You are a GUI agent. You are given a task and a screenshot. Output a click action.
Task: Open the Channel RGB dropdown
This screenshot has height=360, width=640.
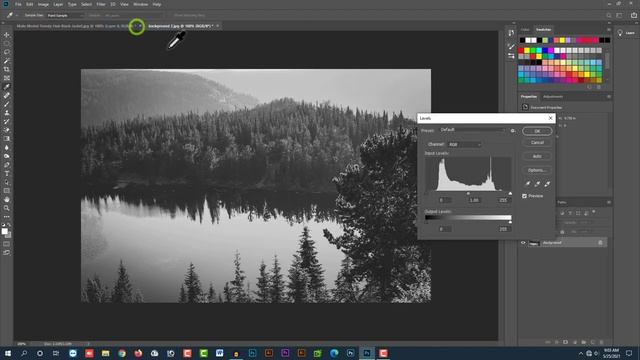464,144
